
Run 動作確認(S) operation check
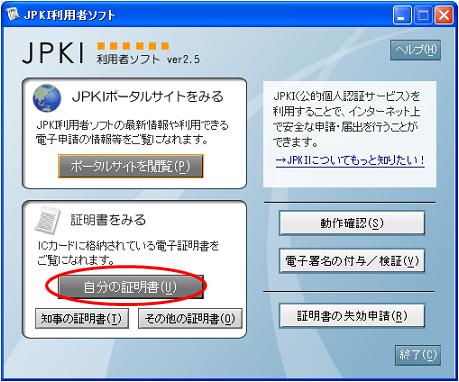click(x=352, y=223)
